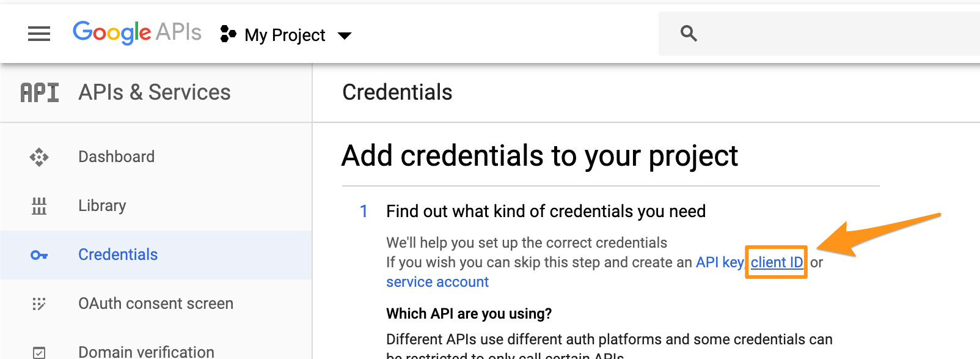Click the service account link
The width and height of the screenshot is (980, 359).
tap(437, 282)
